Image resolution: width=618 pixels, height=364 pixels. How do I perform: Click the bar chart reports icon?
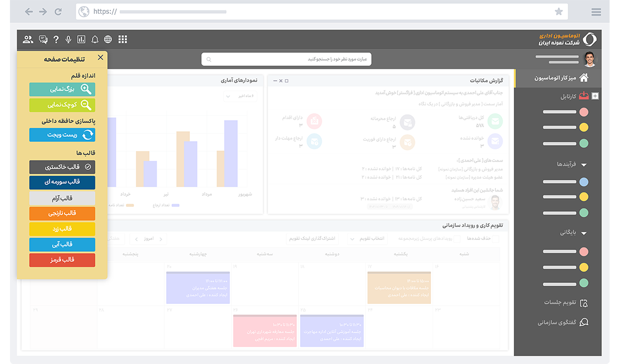coord(82,39)
